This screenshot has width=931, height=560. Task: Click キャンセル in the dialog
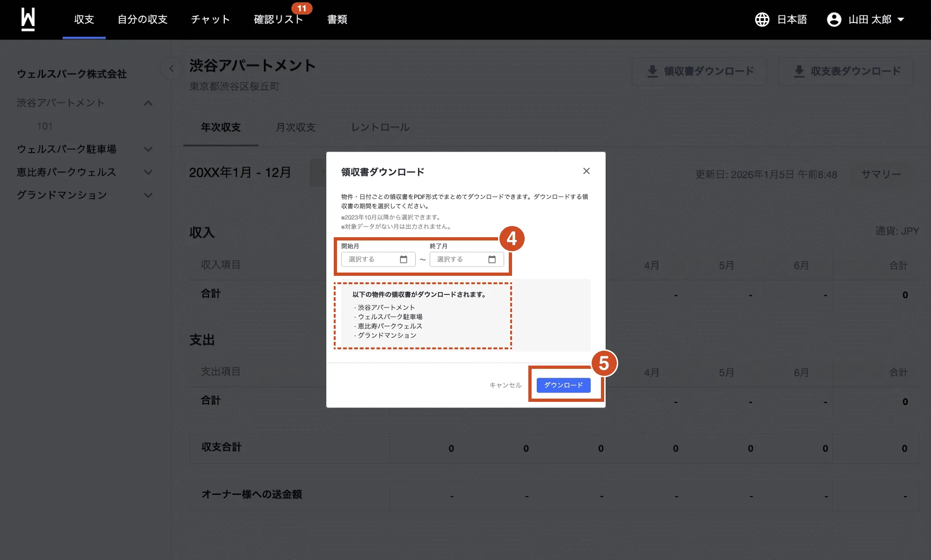click(506, 385)
